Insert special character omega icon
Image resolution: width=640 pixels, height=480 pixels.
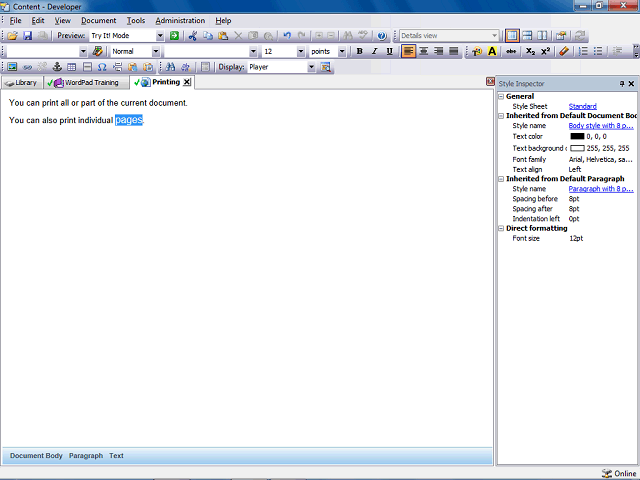[x=102, y=67]
